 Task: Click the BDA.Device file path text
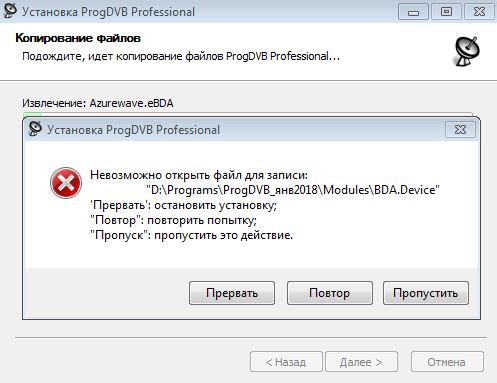pyautogui.click(x=293, y=190)
